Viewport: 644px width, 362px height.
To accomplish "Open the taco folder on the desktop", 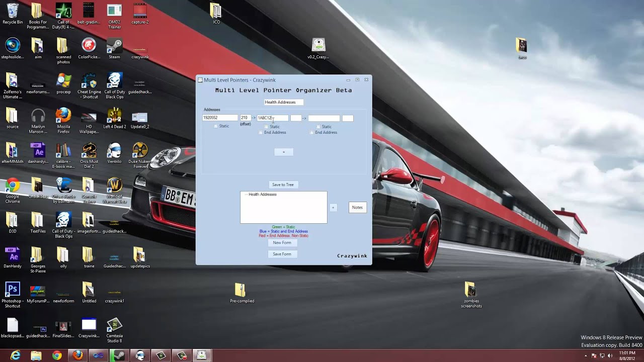I will pyautogui.click(x=522, y=48).
